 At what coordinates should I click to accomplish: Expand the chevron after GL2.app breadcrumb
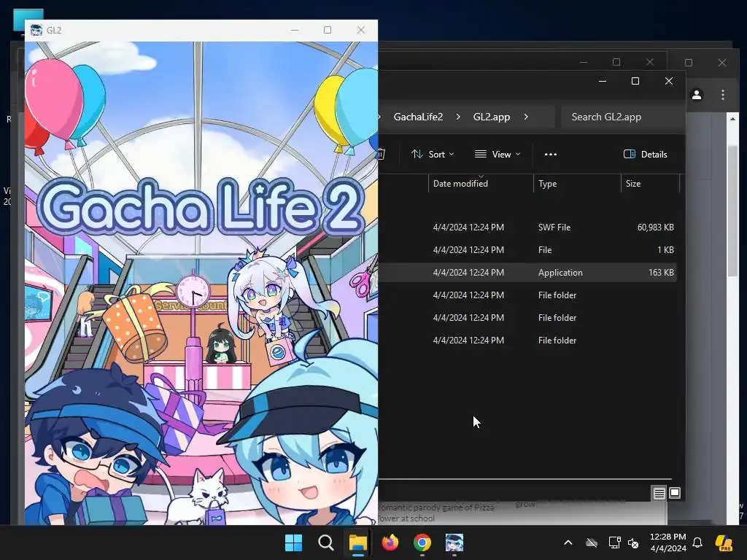point(526,117)
